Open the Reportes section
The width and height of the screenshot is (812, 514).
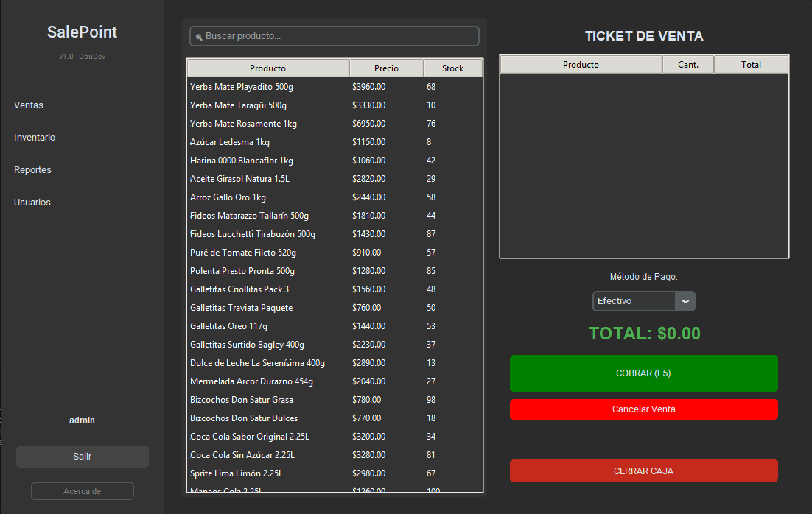click(32, 170)
